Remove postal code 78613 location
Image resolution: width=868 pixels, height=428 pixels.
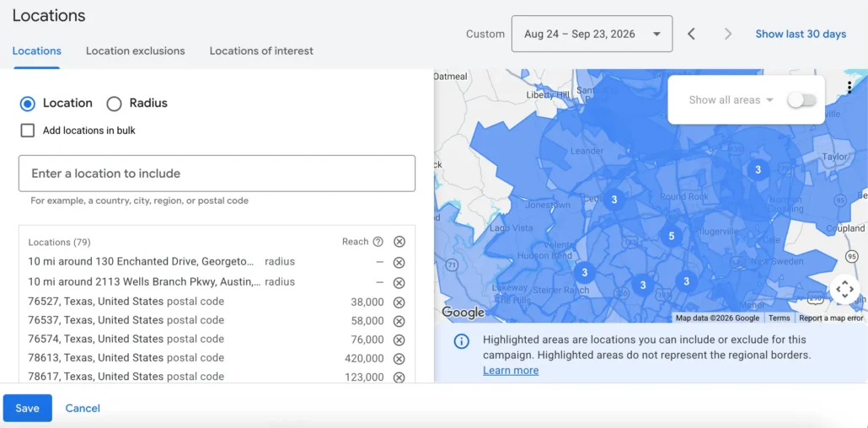pos(399,359)
